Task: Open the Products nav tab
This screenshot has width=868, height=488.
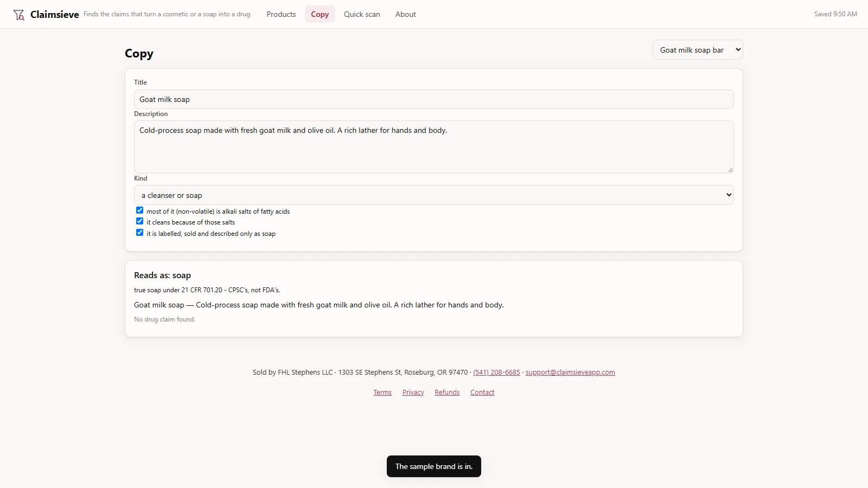Action: coord(281,14)
